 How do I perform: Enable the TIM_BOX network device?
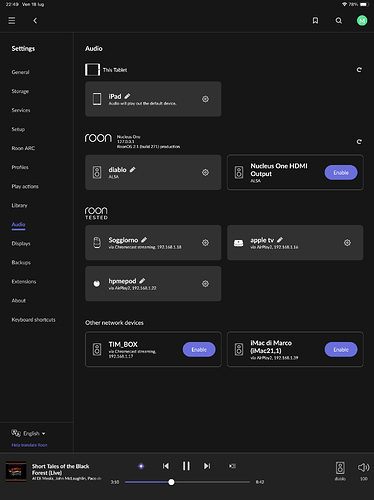(199, 350)
